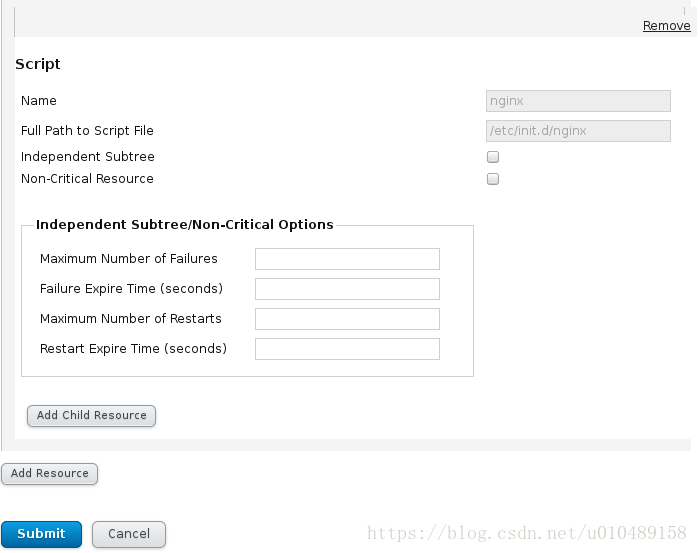Click the Maximum Number of Failures label
This screenshot has width=698, height=553.
129,259
